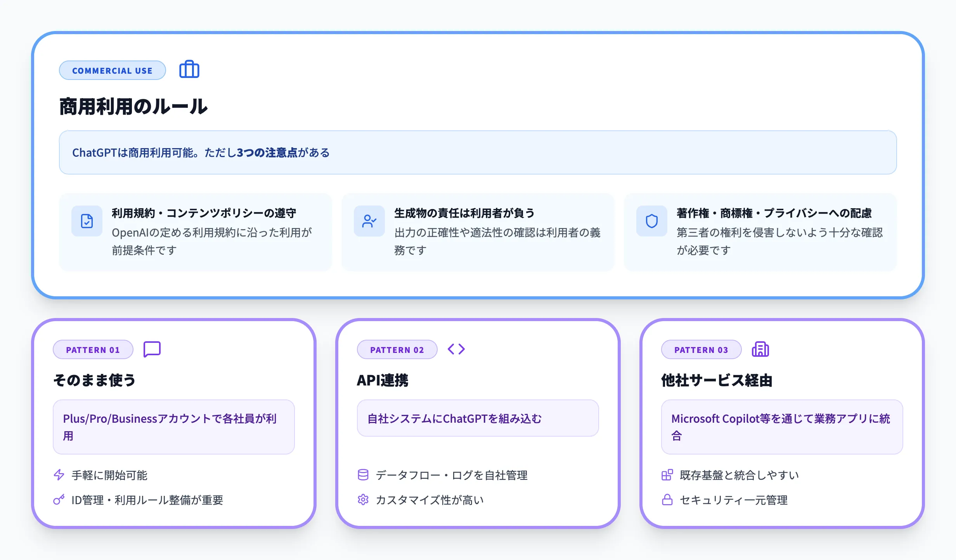Click the briefcase icon next to COMMERCIAL USE
This screenshot has width=956, height=560.
tap(189, 70)
